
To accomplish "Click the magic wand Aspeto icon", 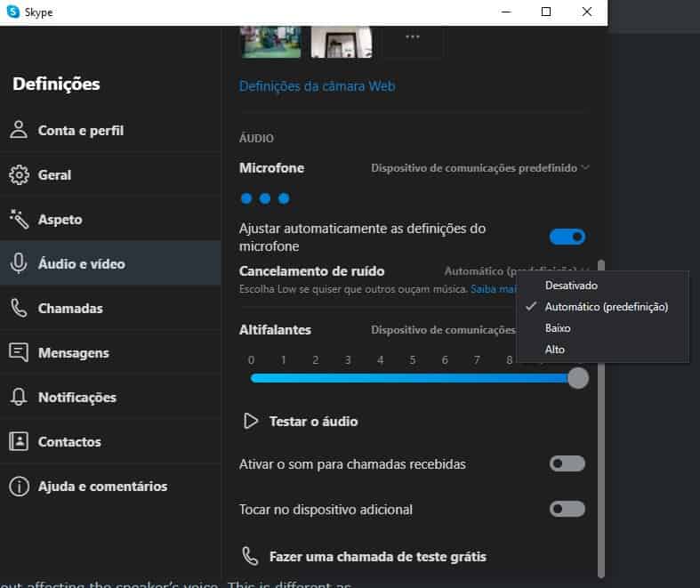I will tap(19, 219).
